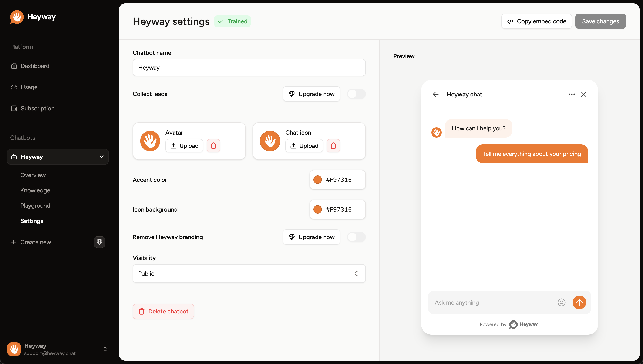Image resolution: width=643 pixels, height=364 pixels.
Task: Click Upgrade now beside Remove Heyway branding
Action: coord(311,237)
